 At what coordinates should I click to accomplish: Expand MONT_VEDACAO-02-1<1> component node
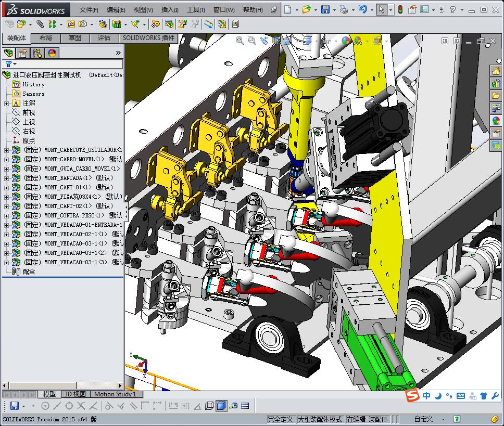tap(6, 235)
